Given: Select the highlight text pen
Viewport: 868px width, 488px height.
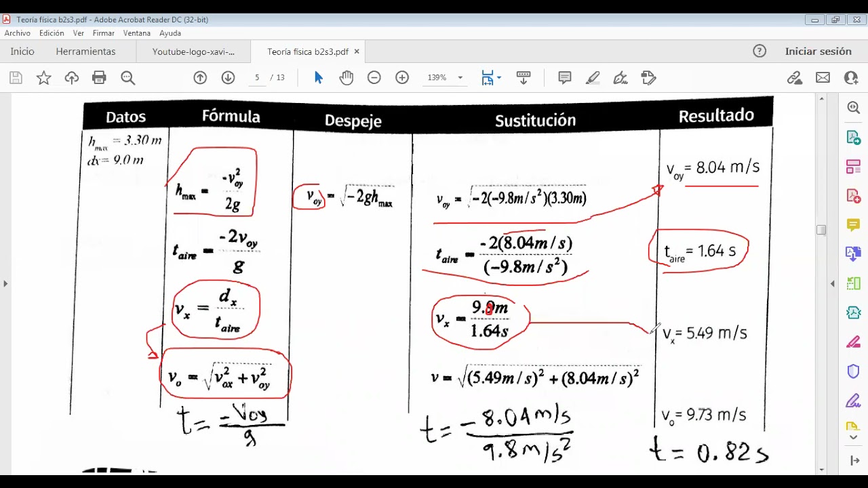Looking at the screenshot, I should point(593,78).
